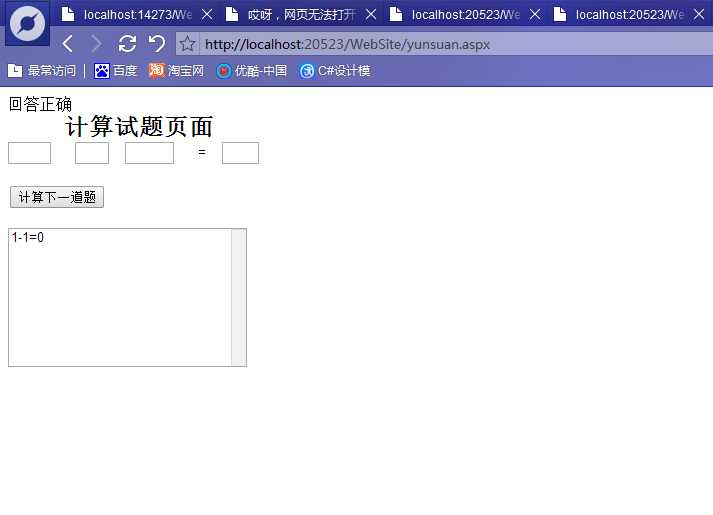The image size is (713, 515).
Task: Click the list box vertical scrollbar
Action: 239,297
